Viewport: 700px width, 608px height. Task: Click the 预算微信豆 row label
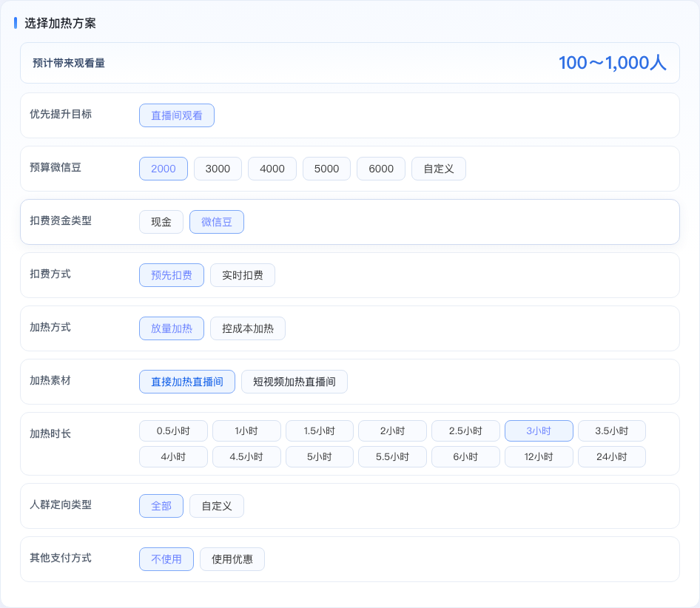[x=55, y=167]
